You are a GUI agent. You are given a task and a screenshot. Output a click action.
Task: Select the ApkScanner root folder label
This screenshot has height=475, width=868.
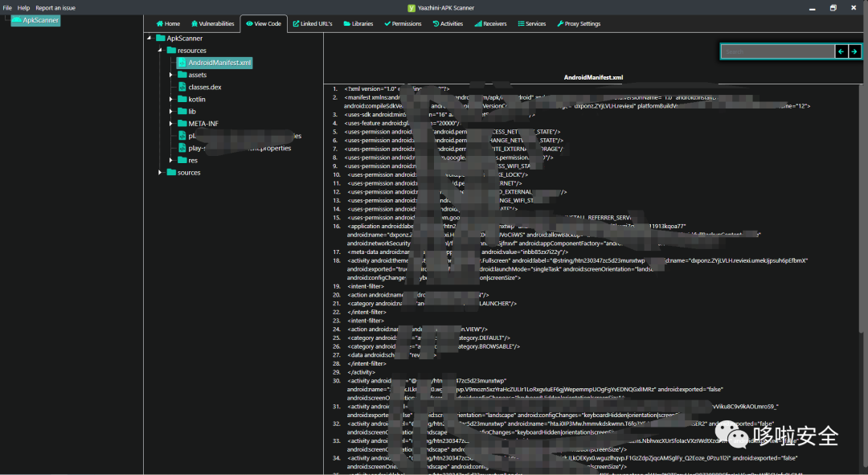[184, 39]
